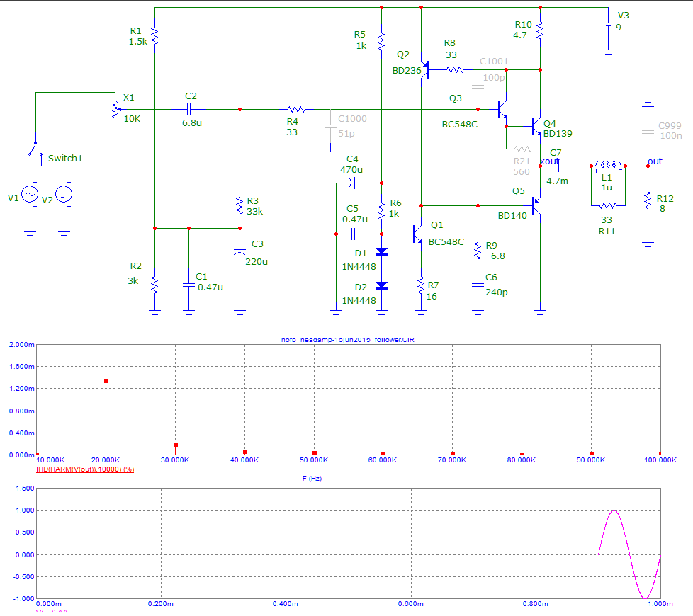693x616 pixels.
Task: Click the 10K potentiometer value label
Action: [x=132, y=119]
